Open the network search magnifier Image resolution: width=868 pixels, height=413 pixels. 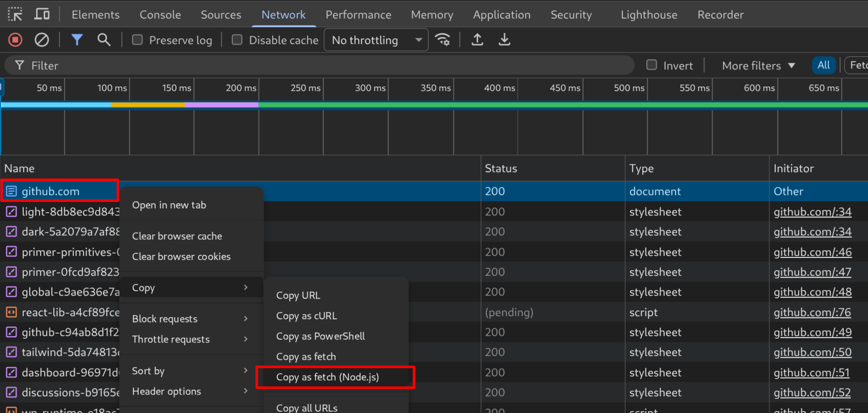coord(104,40)
